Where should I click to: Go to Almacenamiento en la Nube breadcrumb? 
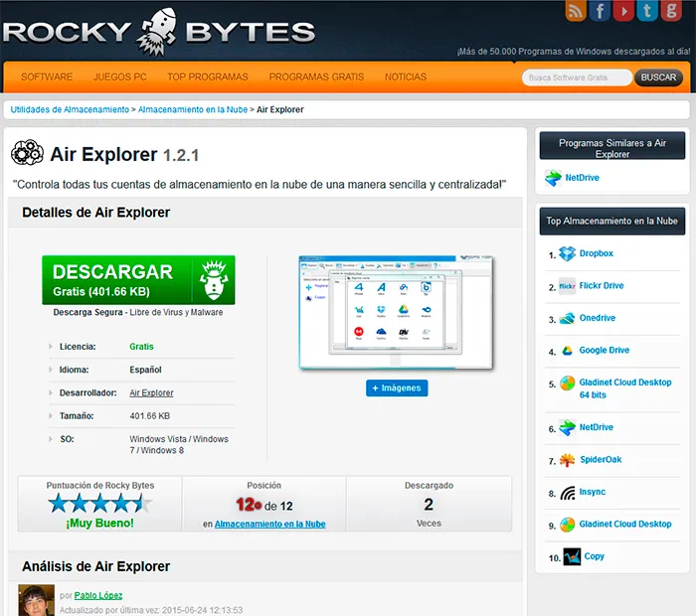[193, 109]
